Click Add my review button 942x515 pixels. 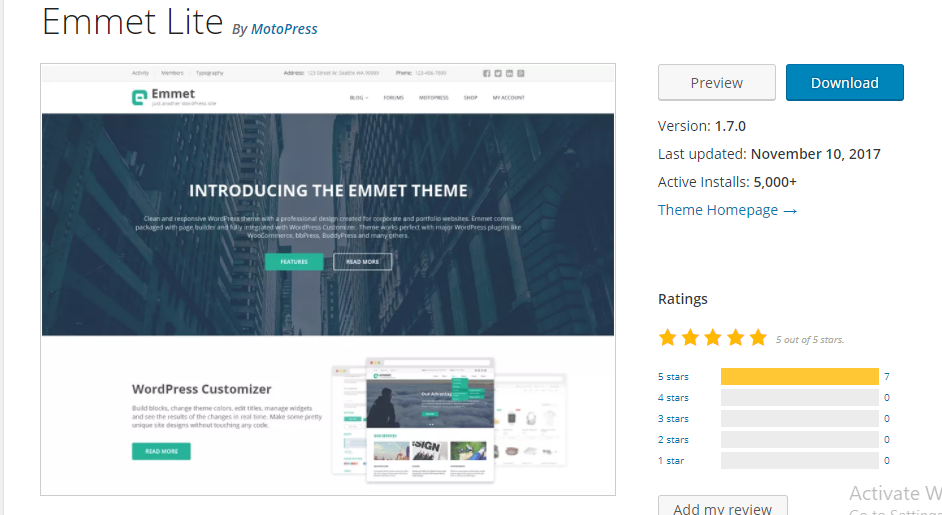pos(723,506)
